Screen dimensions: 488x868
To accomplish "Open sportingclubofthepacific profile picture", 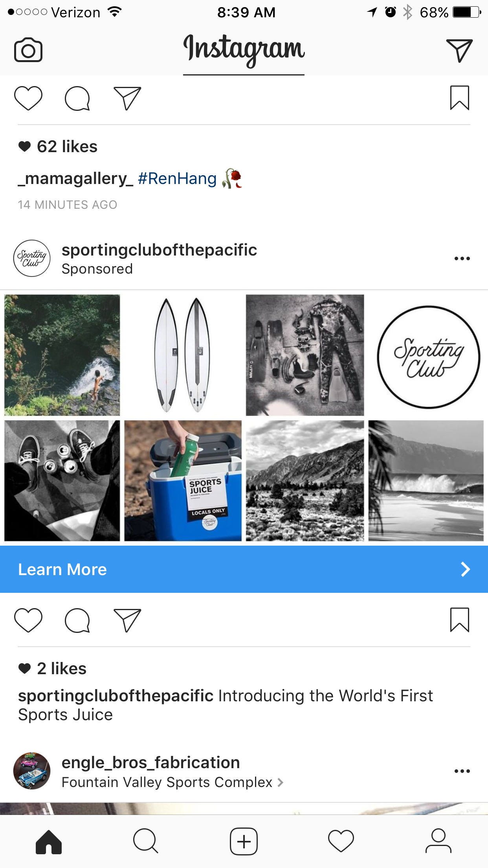I will coord(32,258).
